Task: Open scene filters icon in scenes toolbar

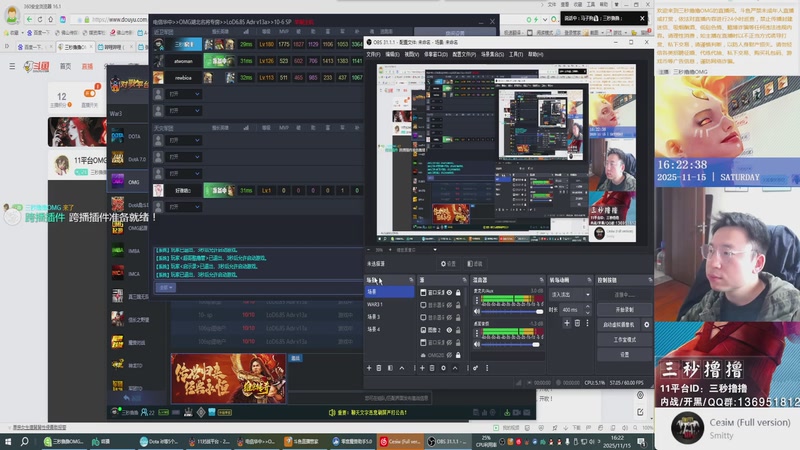Action: click(x=390, y=368)
